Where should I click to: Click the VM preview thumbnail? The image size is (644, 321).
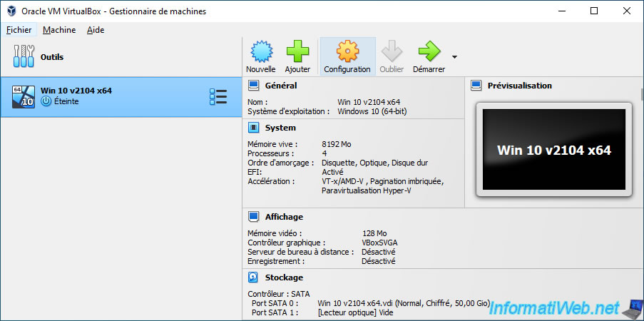(553, 150)
